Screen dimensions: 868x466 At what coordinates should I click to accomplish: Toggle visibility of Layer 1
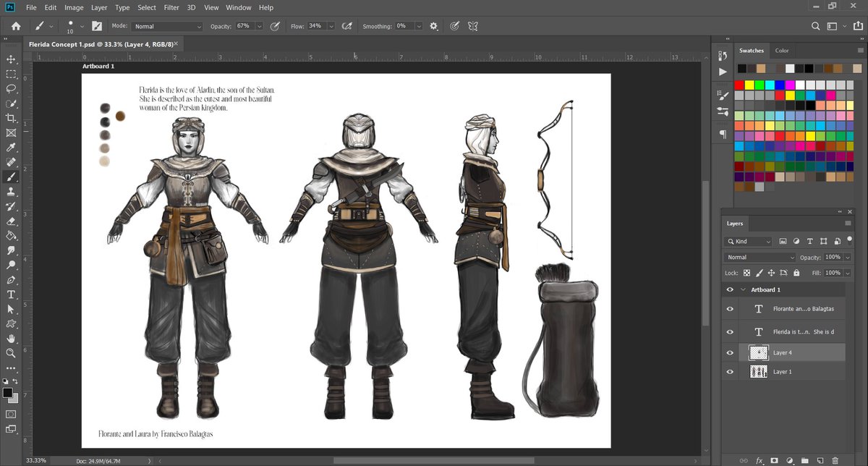click(x=730, y=372)
